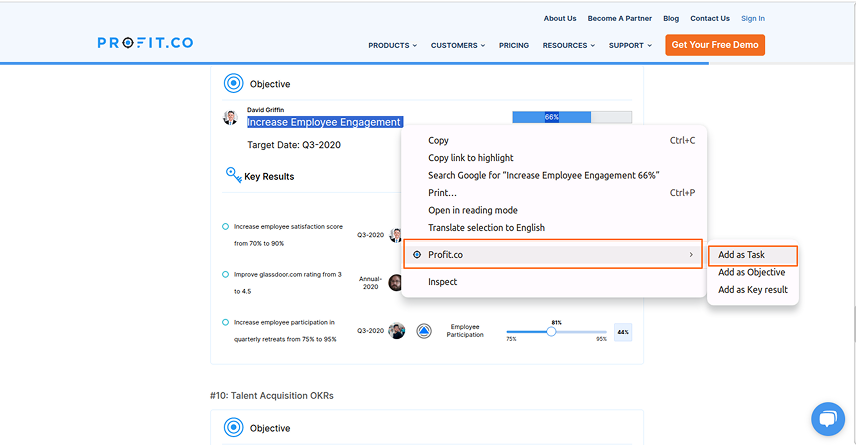Click the Target Date: Q3-2020 text

tap(294, 145)
